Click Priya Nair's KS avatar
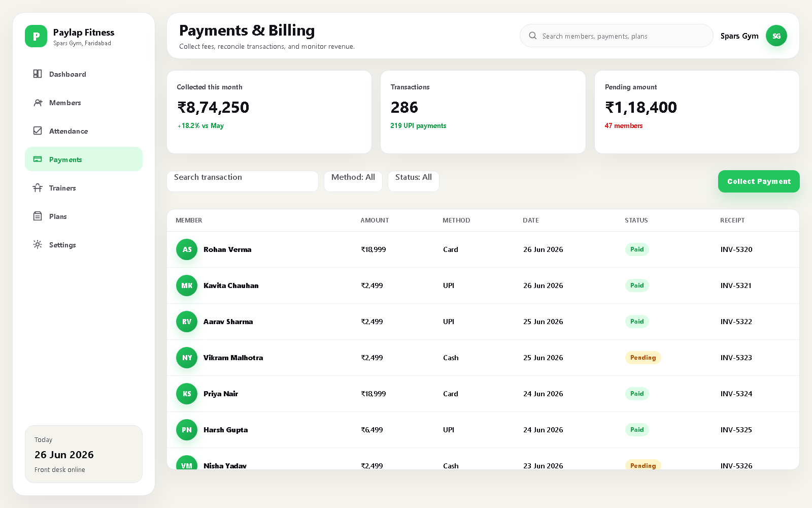Viewport: 812px width, 508px height. click(x=187, y=394)
